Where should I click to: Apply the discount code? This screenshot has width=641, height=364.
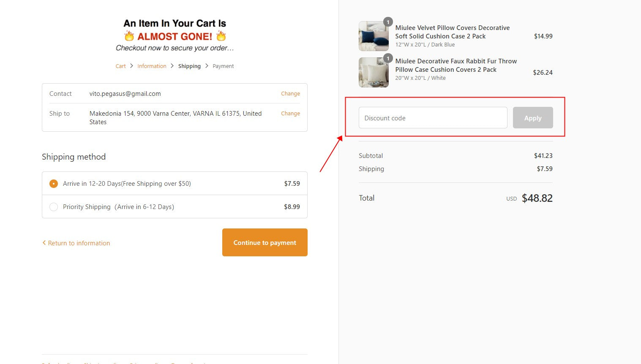click(x=532, y=118)
